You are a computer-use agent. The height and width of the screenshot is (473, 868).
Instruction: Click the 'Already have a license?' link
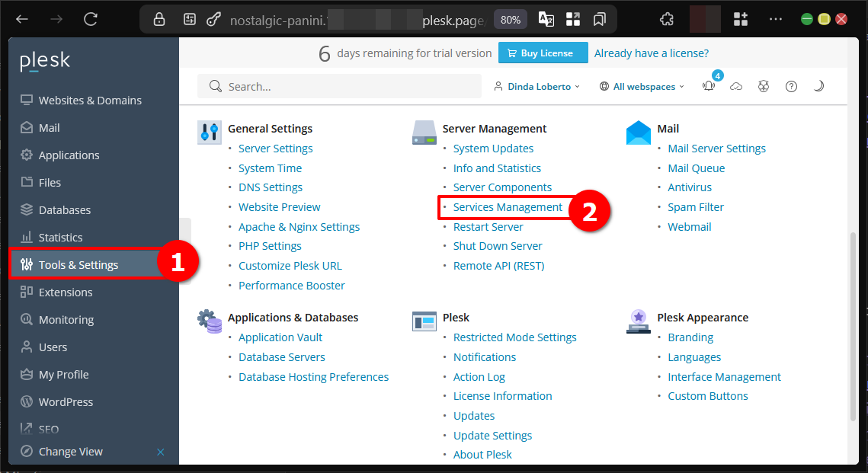coord(651,53)
